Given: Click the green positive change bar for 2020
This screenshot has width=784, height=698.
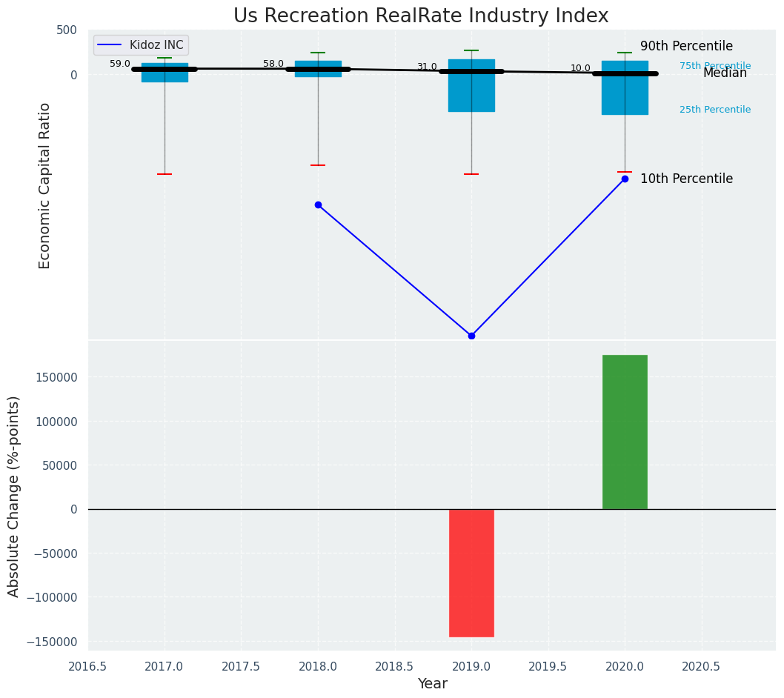Looking at the screenshot, I should pos(625,432).
